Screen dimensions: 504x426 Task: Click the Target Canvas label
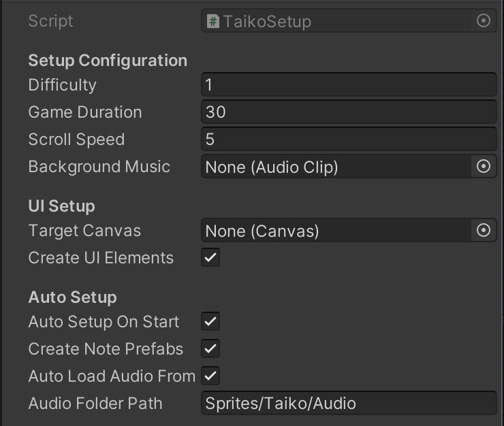(84, 231)
